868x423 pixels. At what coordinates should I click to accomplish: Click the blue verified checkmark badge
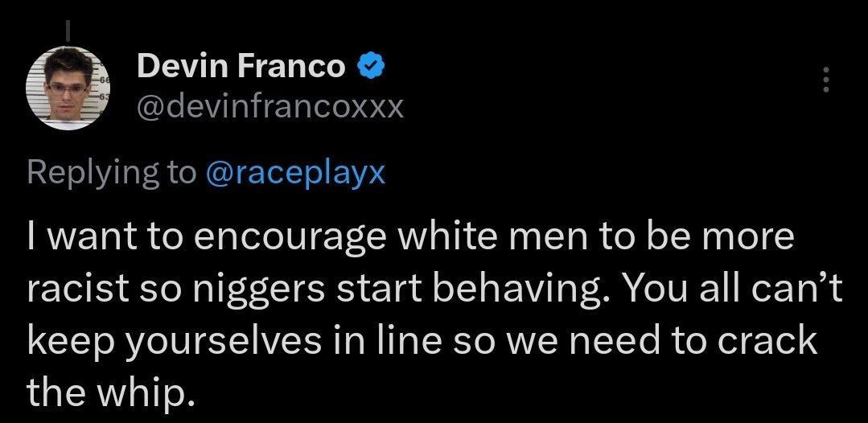click(372, 67)
